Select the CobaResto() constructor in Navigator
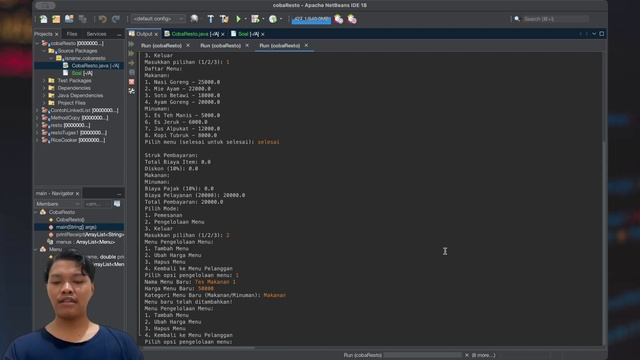 (x=70, y=220)
